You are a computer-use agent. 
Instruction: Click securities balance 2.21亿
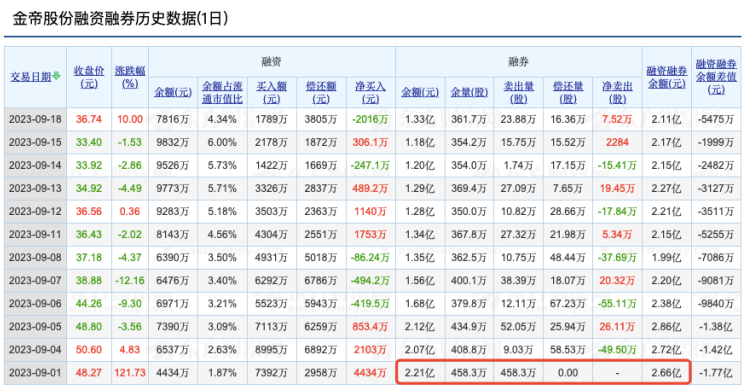420,372
